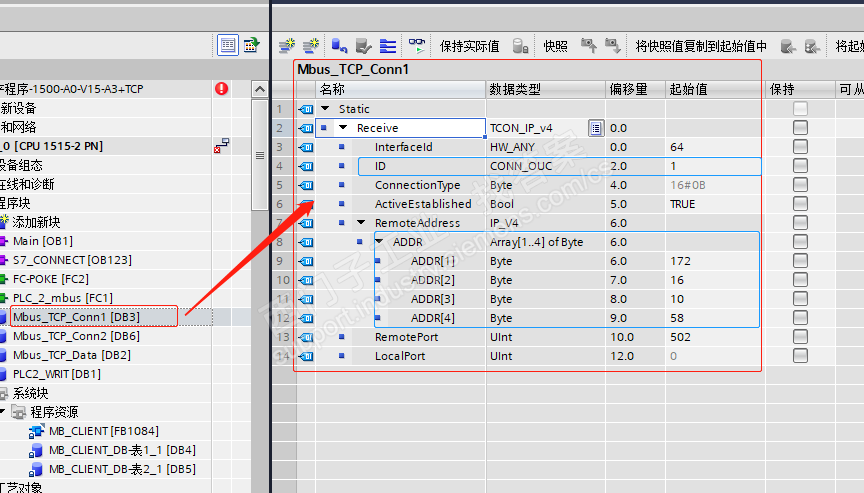Toggle retain checkbox for ConnectionType row

(800, 185)
